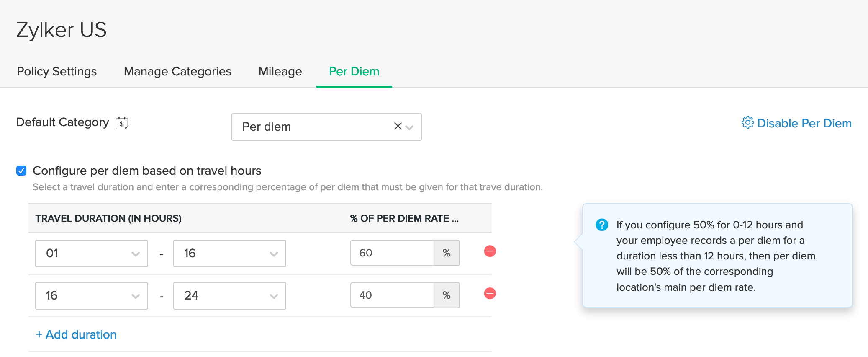Click the 60 percent rate input field
868x357 pixels.
point(392,253)
